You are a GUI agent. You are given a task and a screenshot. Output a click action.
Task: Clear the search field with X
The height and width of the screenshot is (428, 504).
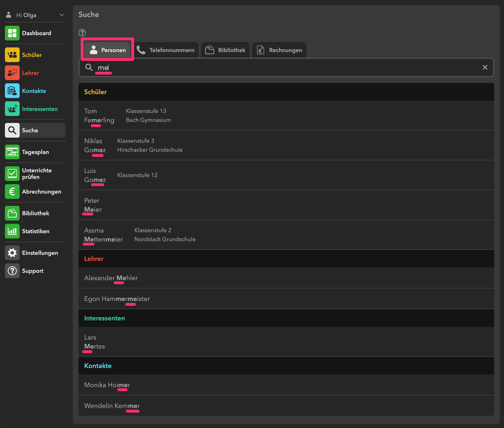click(485, 67)
